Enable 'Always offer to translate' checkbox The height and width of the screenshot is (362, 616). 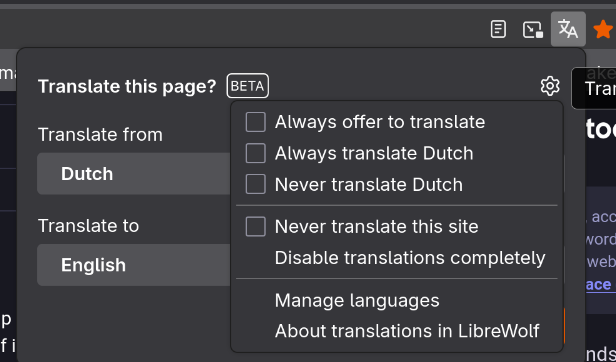255,122
